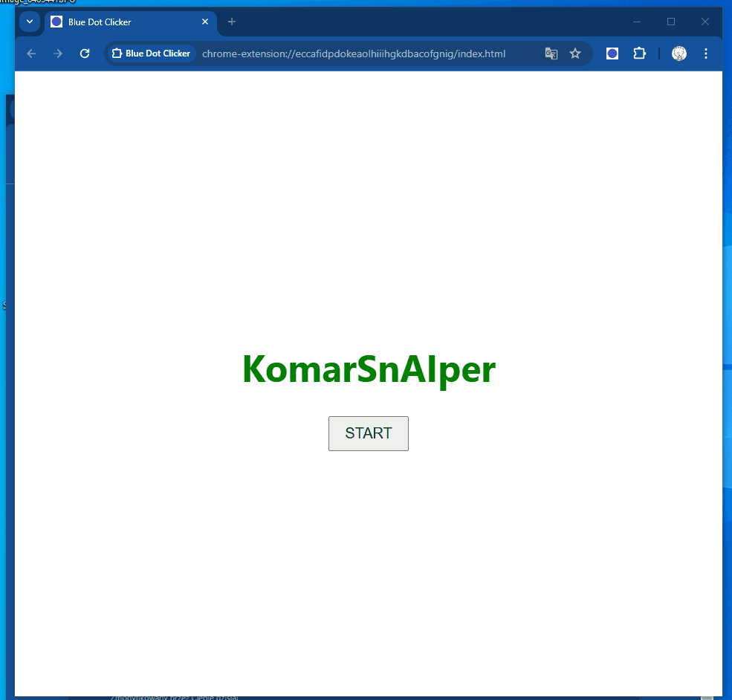Click the chrome-extension URL in address bar
Viewport: 732px width, 700px height.
[x=354, y=54]
